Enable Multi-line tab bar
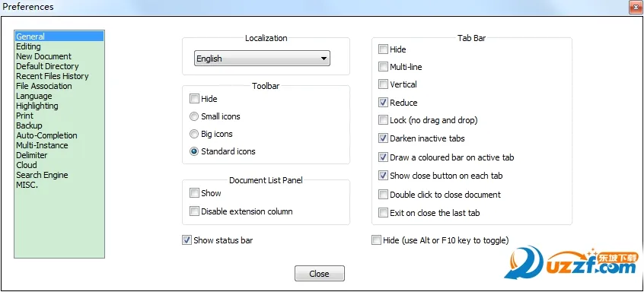The width and height of the screenshot is (644, 292). tap(383, 67)
